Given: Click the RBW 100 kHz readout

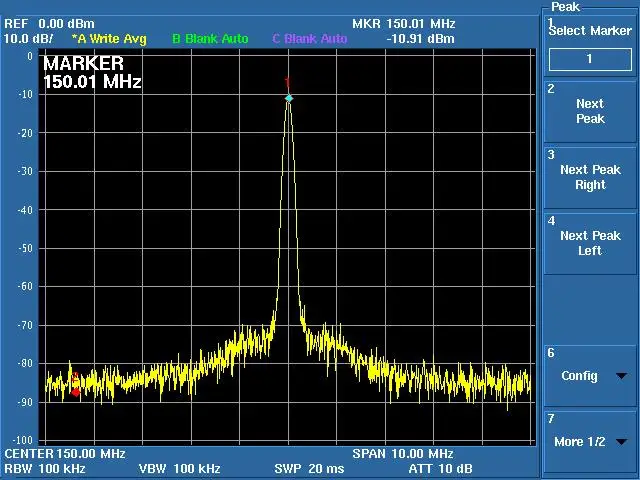Looking at the screenshot, I should point(45,469).
